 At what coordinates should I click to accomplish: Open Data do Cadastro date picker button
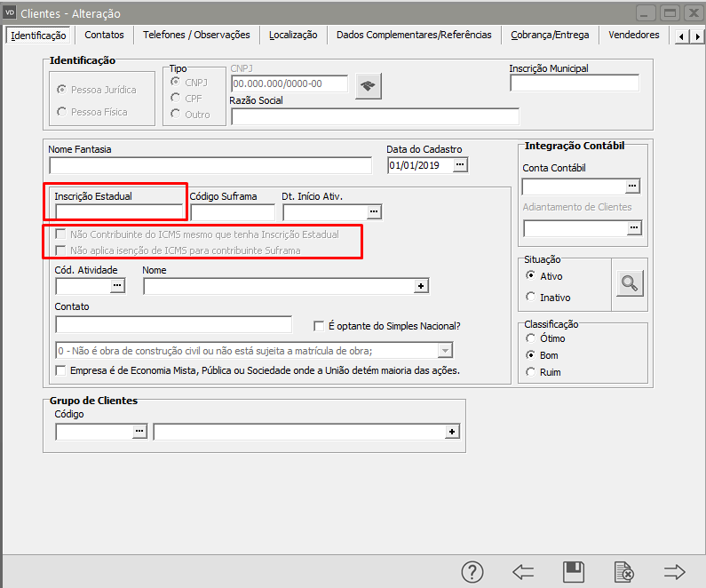coord(460,165)
